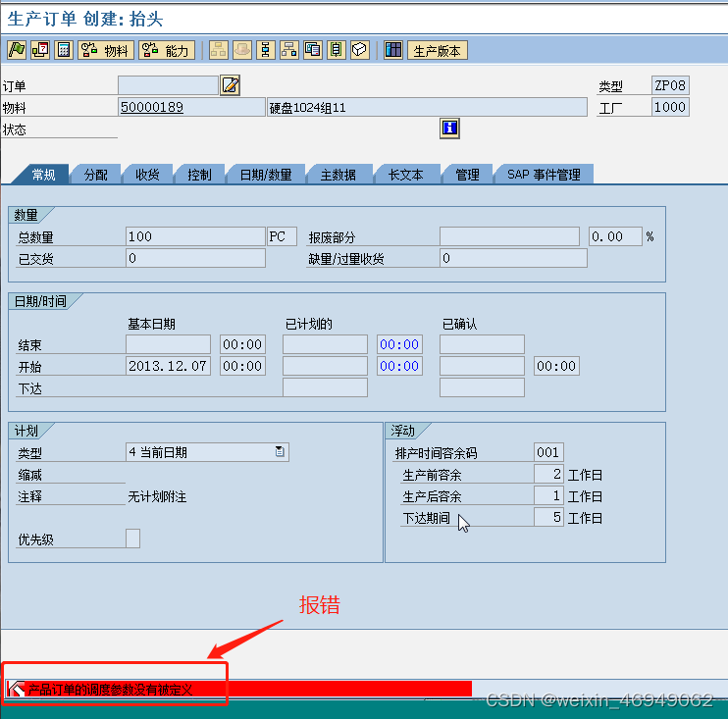Image resolution: width=728 pixels, height=719 pixels.
Task: Open operation overview icon
Action: tap(266, 50)
